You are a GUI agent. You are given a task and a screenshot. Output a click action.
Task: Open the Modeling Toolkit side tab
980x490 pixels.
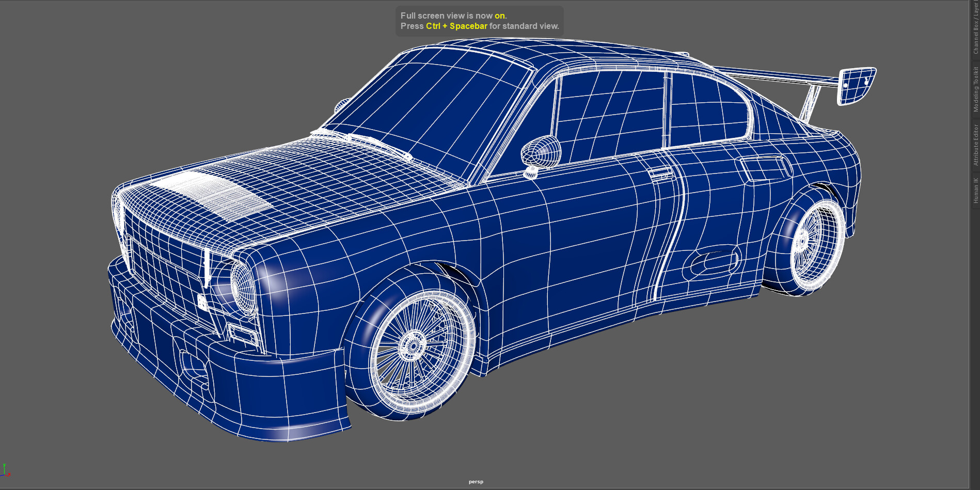coord(975,89)
